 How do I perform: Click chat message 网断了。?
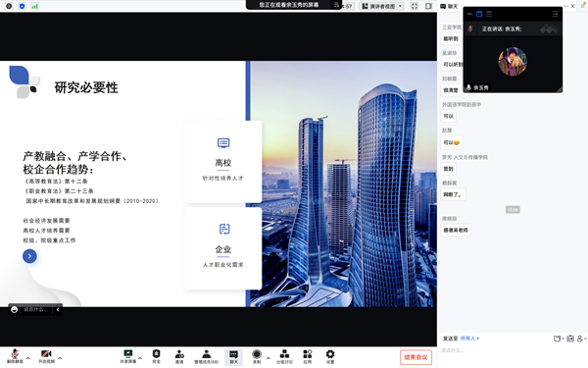(453, 194)
